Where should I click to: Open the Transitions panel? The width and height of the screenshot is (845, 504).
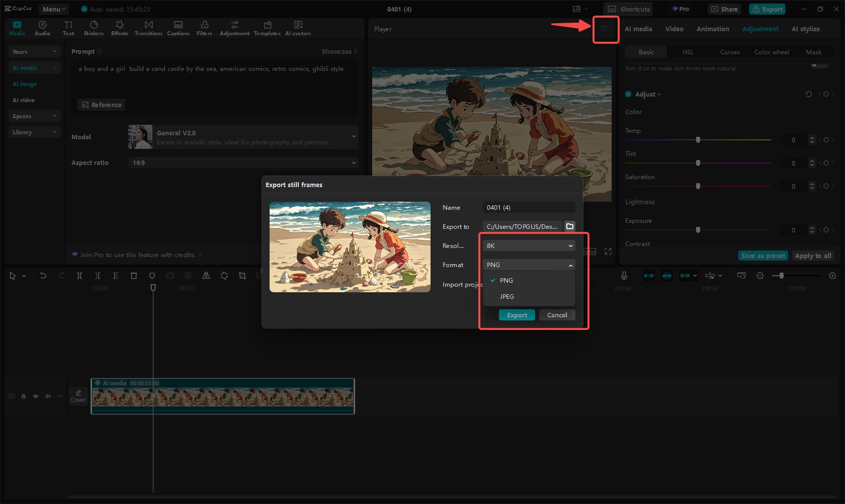pos(148,28)
